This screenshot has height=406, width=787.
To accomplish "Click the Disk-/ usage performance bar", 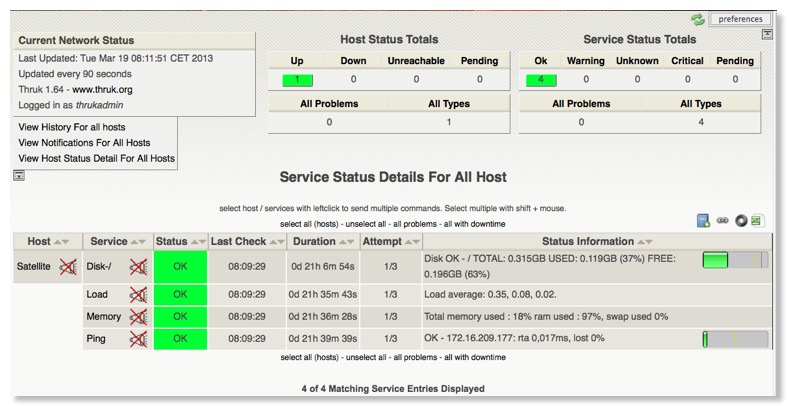I will tap(735, 260).
